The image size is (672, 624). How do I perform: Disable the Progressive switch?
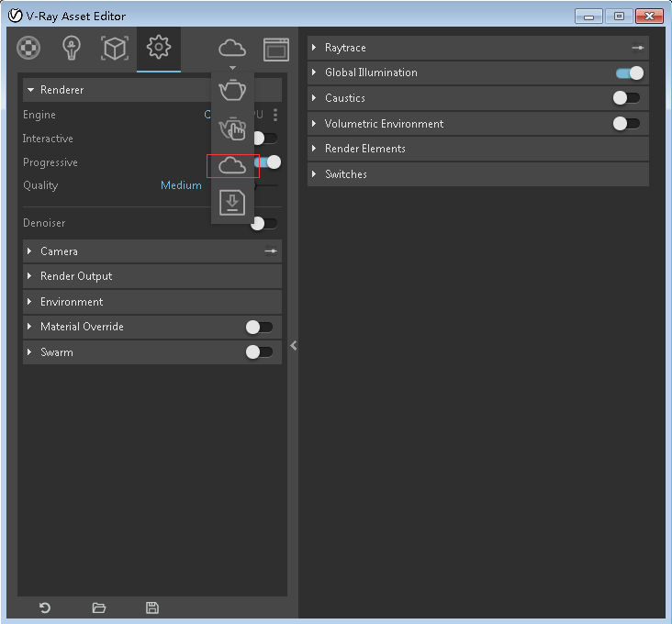268,162
